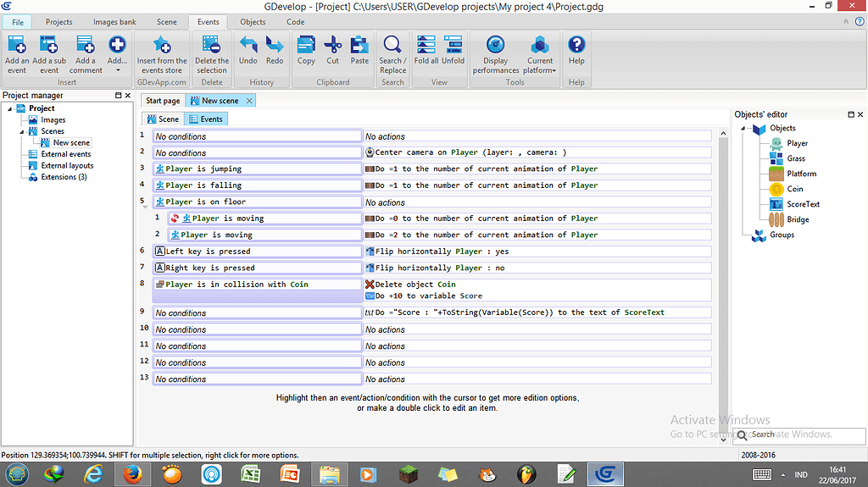Switch to the Images bank ribbon tab
Screen dimensions: 868x487
(x=114, y=22)
